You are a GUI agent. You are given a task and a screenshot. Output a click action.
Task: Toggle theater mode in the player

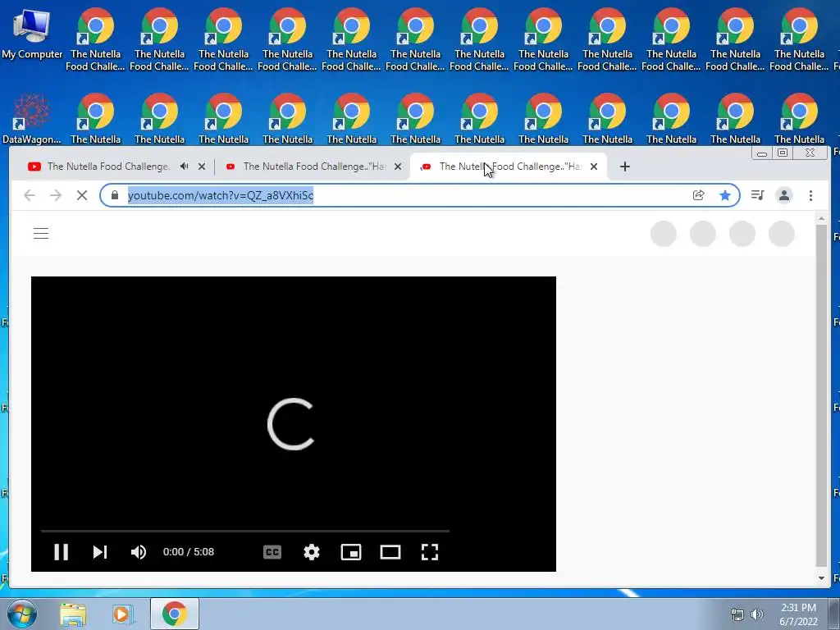pos(390,552)
